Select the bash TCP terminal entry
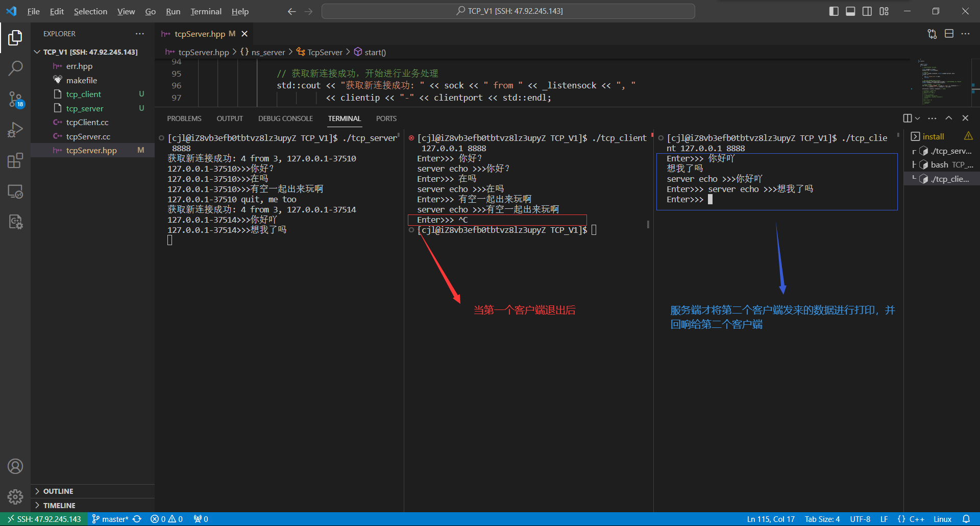This screenshot has width=980, height=526. click(x=942, y=164)
